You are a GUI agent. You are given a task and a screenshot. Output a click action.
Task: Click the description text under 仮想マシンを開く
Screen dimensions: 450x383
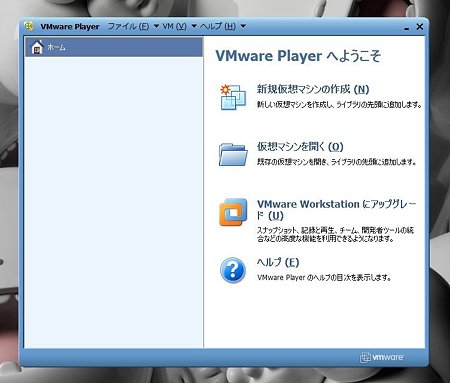pyautogui.click(x=337, y=162)
